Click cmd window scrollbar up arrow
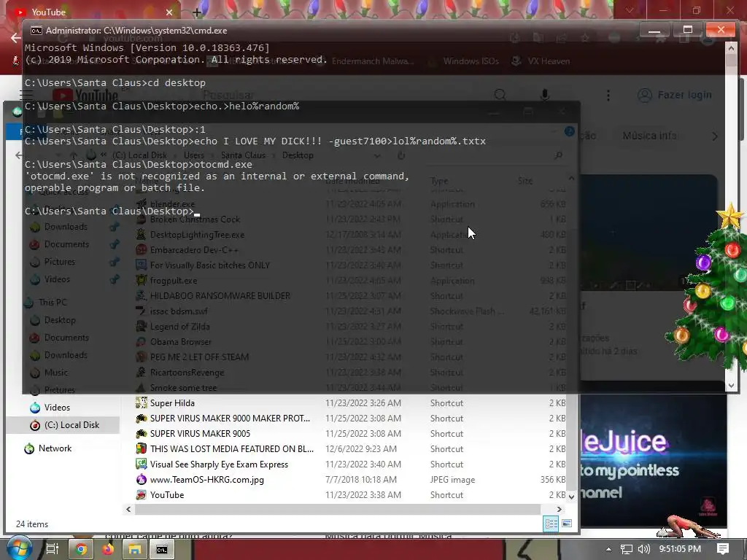This screenshot has height=560, width=747. click(x=731, y=47)
